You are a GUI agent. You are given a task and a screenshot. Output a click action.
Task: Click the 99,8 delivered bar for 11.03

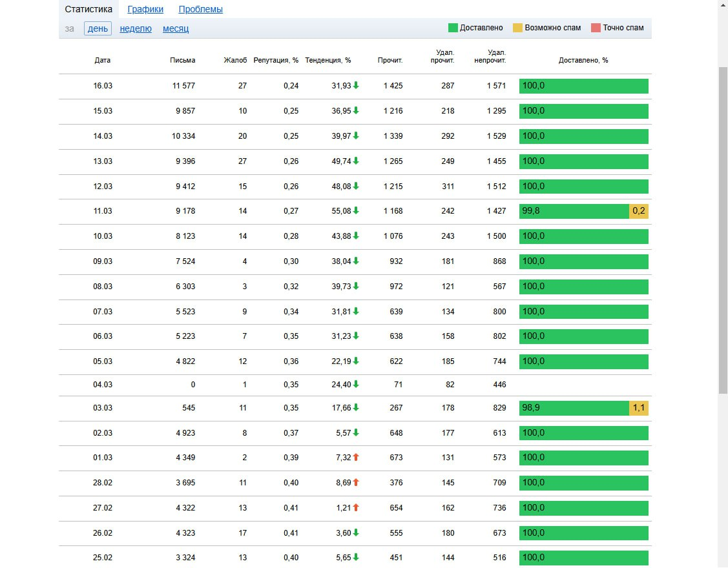point(574,211)
